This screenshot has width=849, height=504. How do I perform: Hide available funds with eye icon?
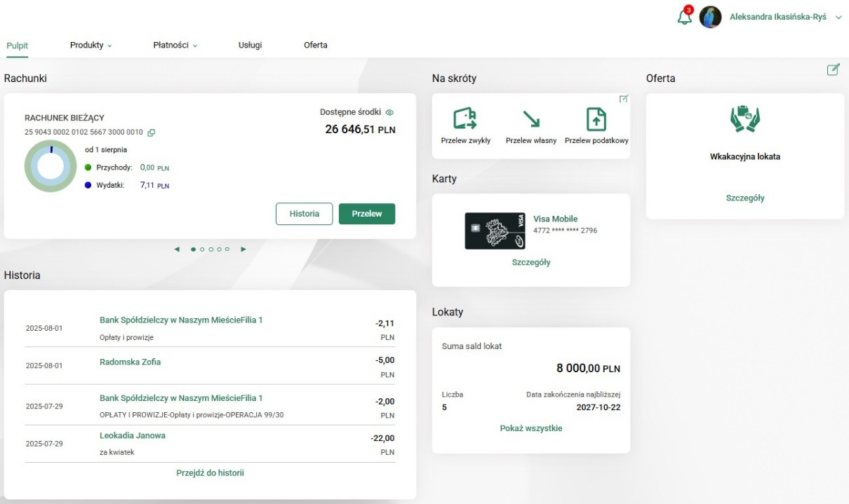pyautogui.click(x=390, y=112)
